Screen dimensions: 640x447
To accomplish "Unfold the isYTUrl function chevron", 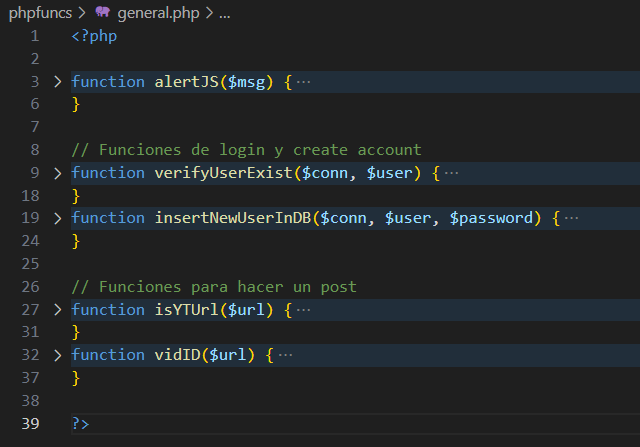I will pyautogui.click(x=57, y=310).
